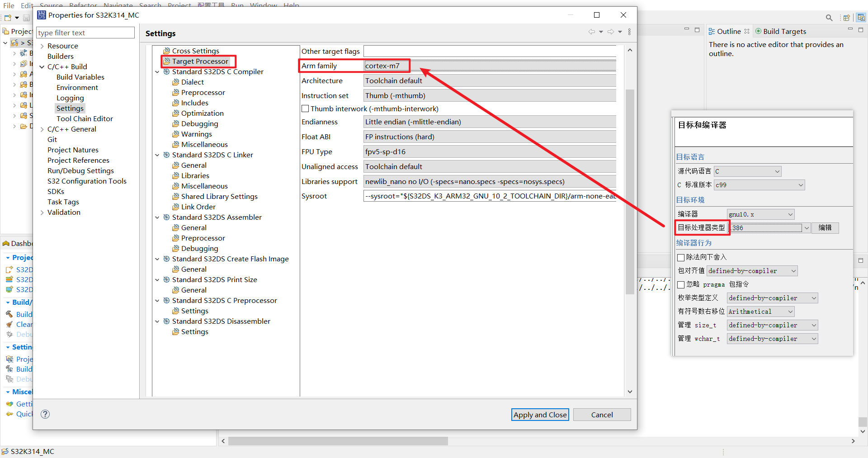Toggle Thumb interwork (-mthumb-interwork) checkbox

(305, 109)
